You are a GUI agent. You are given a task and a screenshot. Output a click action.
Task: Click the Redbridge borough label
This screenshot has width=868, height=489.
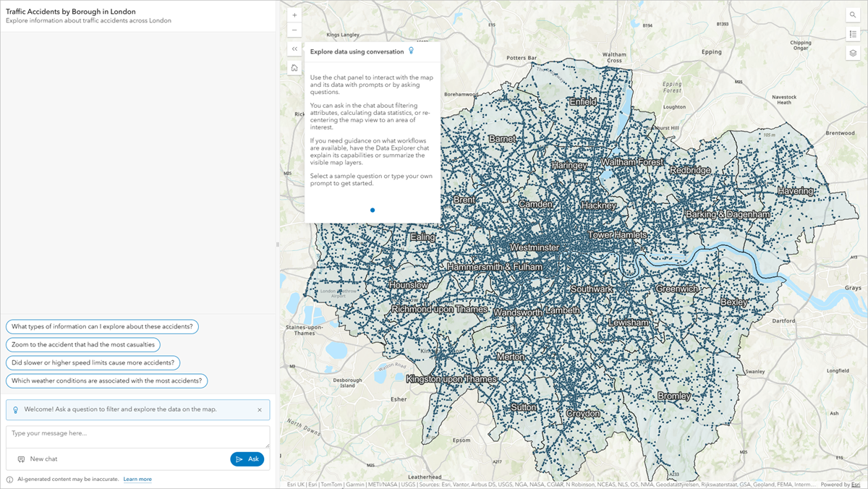[690, 170]
